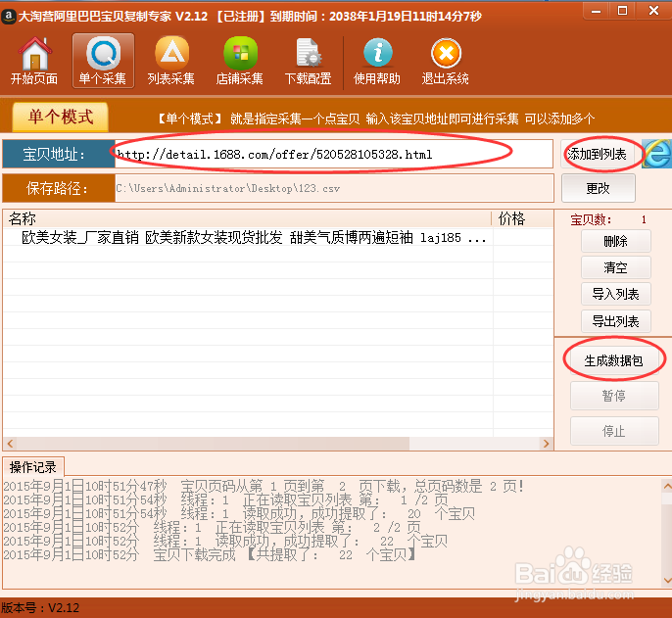Select the 操作记录 tab
This screenshot has height=618, width=672.
(x=33, y=467)
